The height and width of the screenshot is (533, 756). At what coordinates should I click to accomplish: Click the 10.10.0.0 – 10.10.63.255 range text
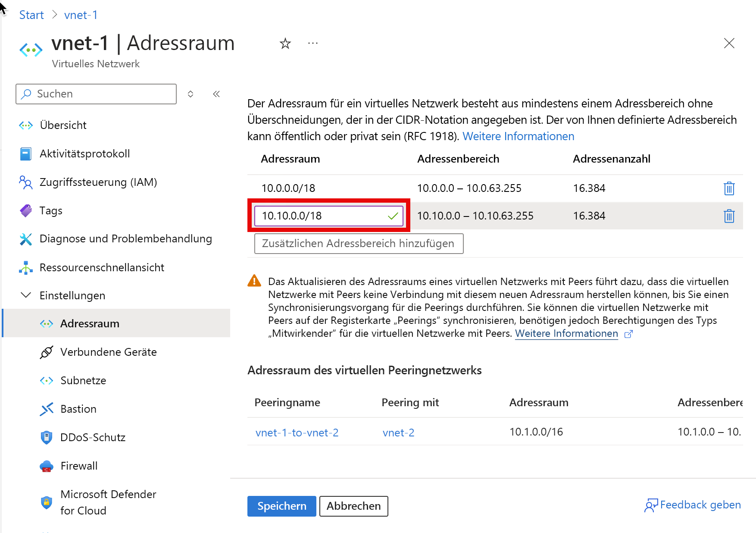pos(475,216)
